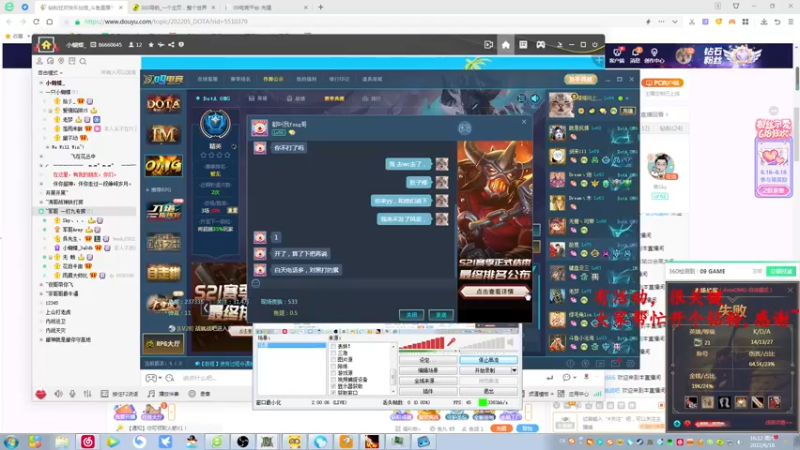
Task: Click the 编辑场景 button in OBS
Action: (428, 370)
